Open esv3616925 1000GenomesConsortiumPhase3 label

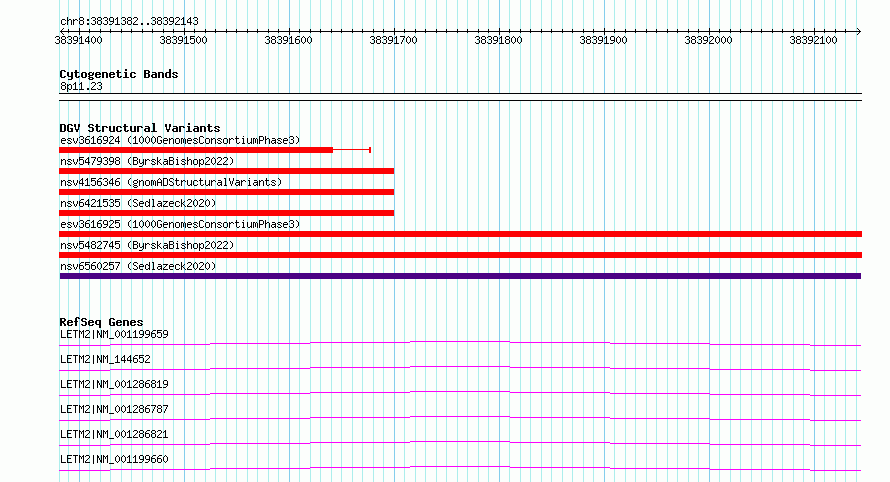coord(180,224)
